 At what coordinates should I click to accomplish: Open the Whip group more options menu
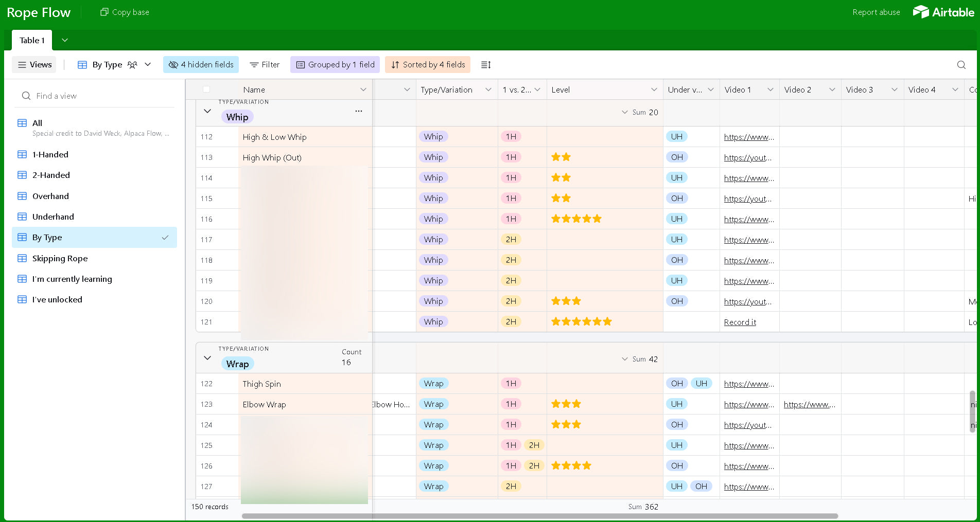coord(359,111)
